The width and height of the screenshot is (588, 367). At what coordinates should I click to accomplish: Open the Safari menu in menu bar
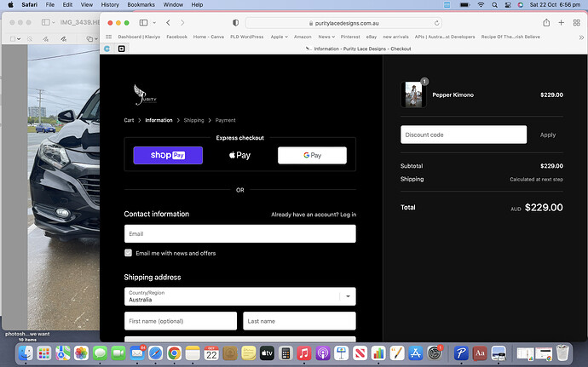[29, 4]
